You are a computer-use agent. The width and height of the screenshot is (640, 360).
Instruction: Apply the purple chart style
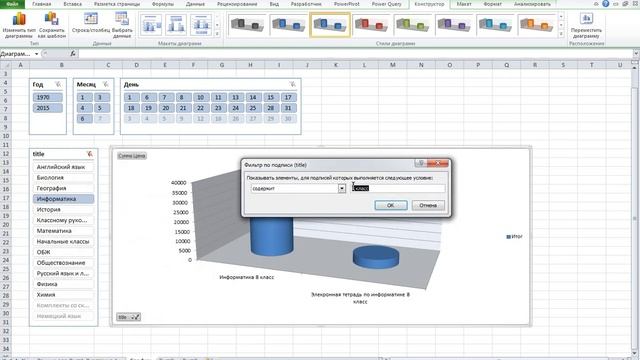click(454, 25)
